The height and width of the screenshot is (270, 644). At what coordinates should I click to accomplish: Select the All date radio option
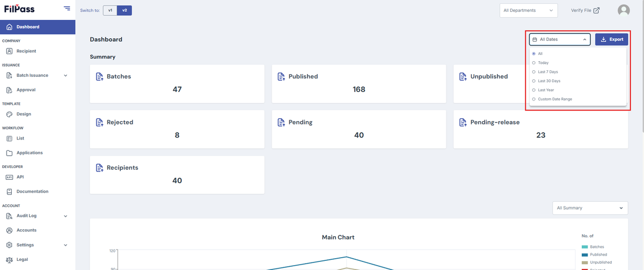[533, 54]
